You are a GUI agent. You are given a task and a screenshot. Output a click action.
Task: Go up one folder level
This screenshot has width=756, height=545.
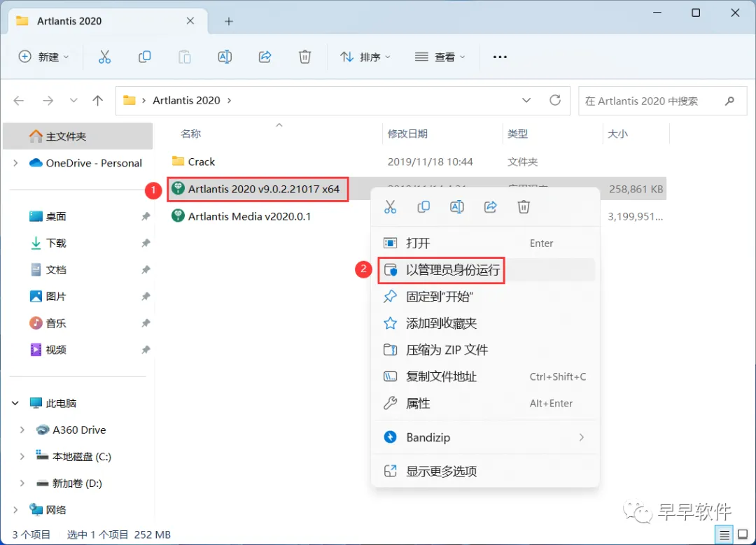[98, 100]
